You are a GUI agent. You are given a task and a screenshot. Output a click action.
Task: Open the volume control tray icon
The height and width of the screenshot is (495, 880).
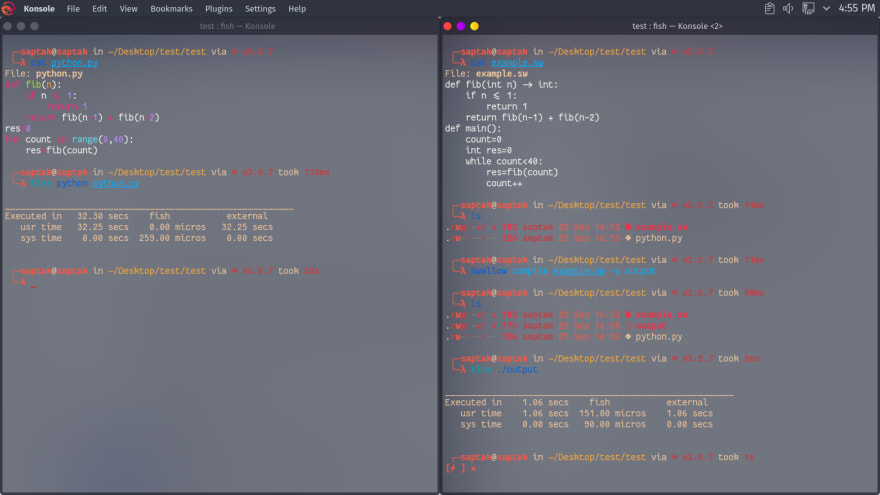(788, 8)
